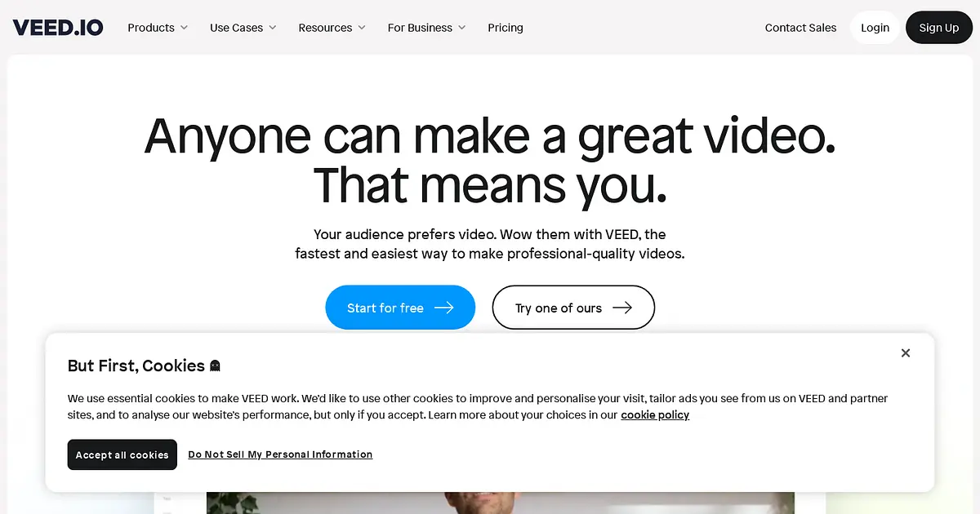Click the VEED.IO logo

[x=58, y=27]
